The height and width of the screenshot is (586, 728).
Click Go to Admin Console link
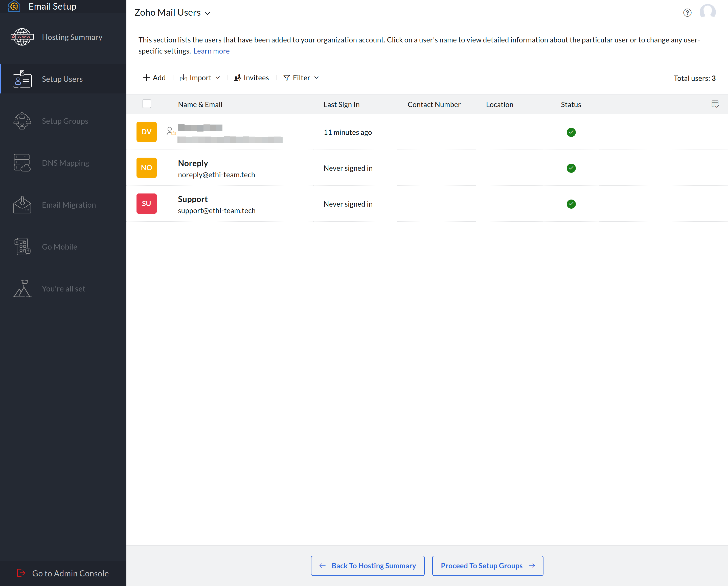pos(70,573)
